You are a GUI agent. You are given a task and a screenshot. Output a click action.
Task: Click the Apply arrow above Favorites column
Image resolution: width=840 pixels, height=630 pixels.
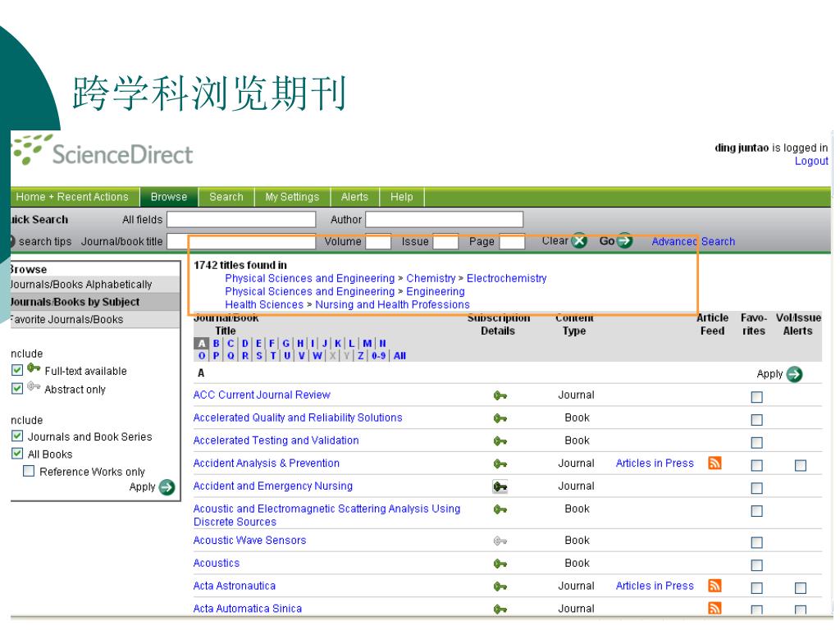[794, 374]
